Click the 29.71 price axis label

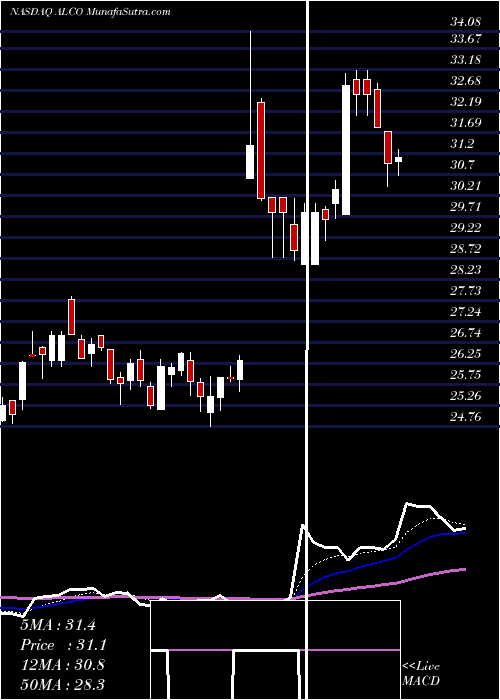point(465,207)
